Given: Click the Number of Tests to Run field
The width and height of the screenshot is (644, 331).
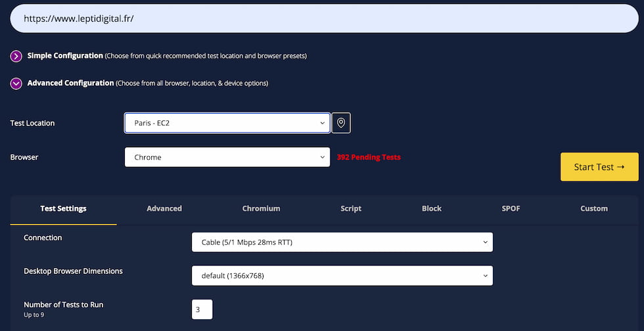Looking at the screenshot, I should [x=202, y=309].
